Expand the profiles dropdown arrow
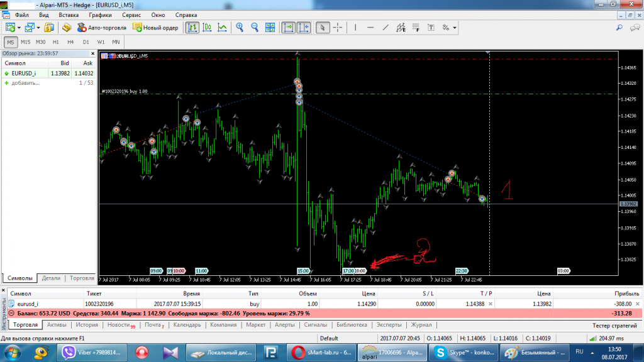This screenshot has height=362, width=644. tap(38, 28)
